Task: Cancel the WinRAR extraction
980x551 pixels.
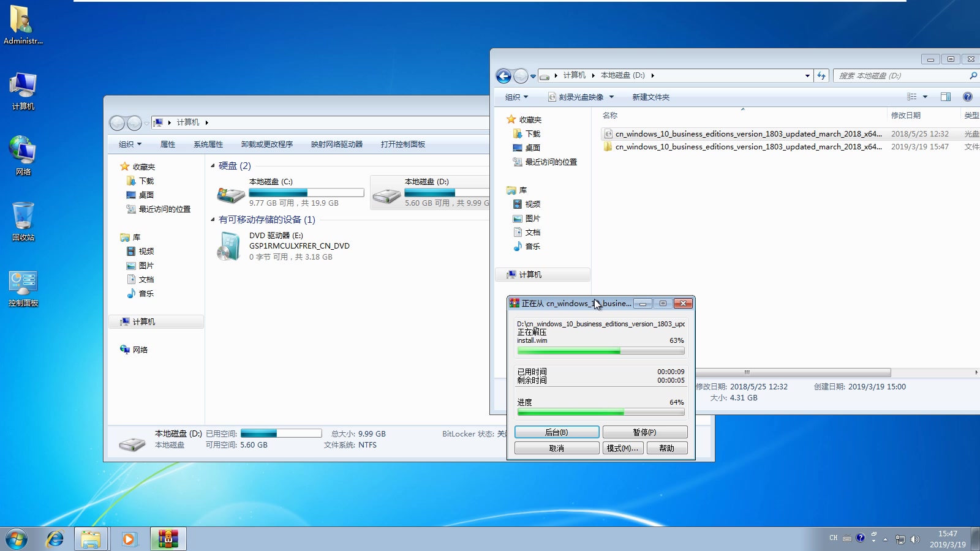Action: 556,448
